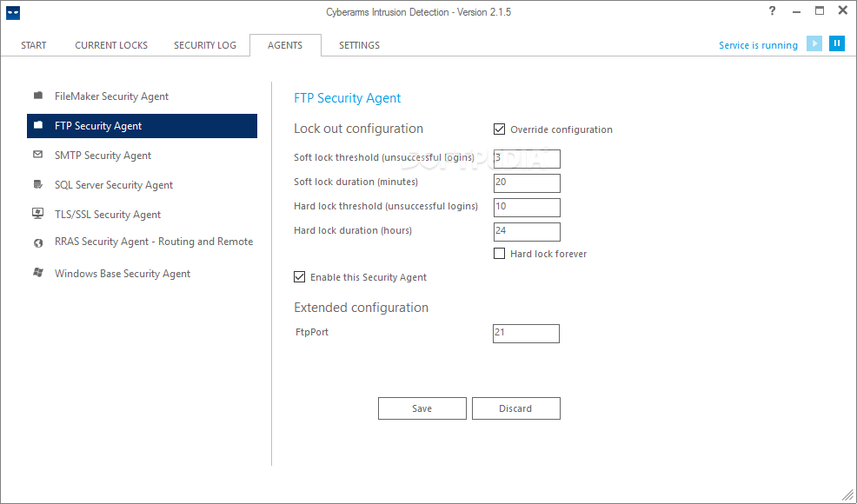The width and height of the screenshot is (857, 504).
Task: Save the FTP agent configuration
Action: [422, 408]
